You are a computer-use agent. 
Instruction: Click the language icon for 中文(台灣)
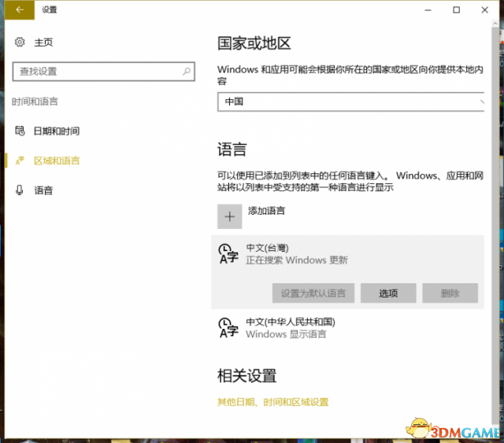228,254
